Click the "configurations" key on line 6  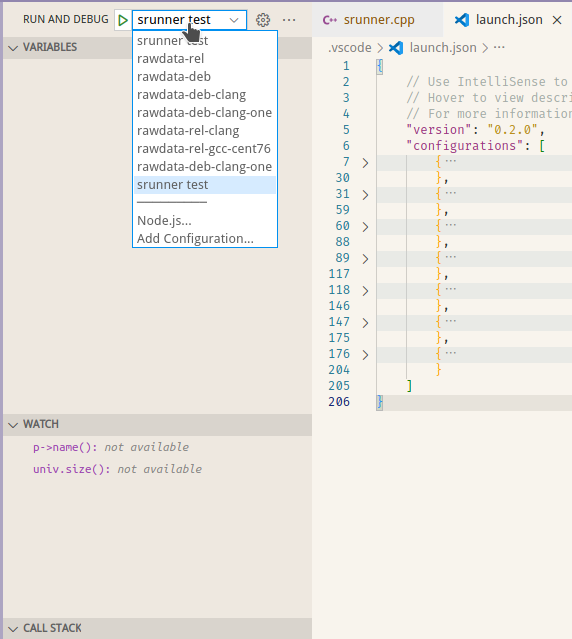coord(465,145)
